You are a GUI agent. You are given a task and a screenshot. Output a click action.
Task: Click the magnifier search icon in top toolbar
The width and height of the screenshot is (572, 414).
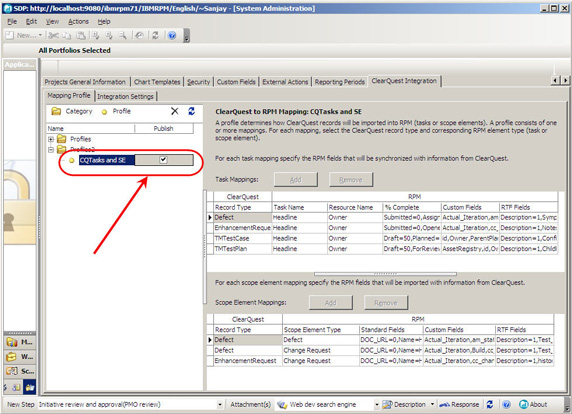pos(123,35)
